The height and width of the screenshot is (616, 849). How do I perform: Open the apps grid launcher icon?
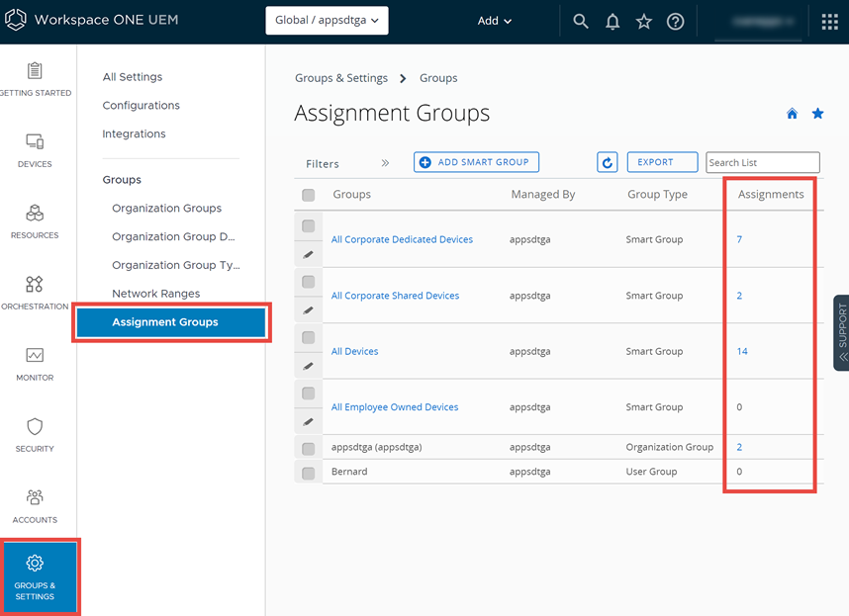pos(829,22)
